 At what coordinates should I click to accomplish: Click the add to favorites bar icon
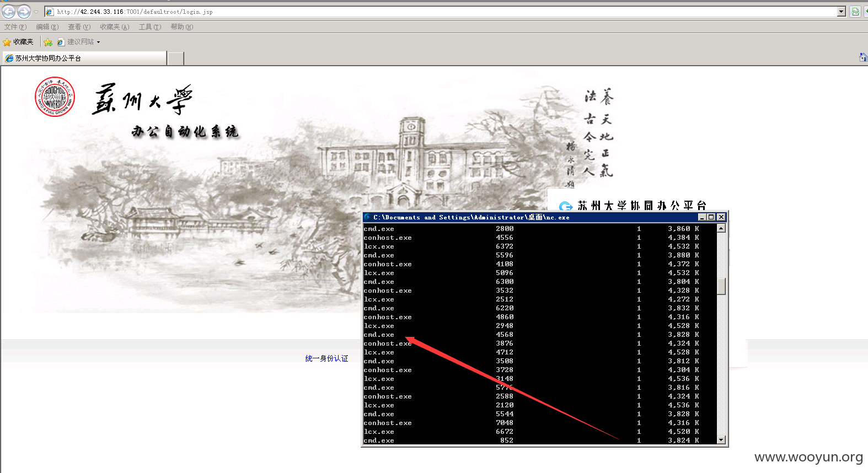click(x=48, y=42)
